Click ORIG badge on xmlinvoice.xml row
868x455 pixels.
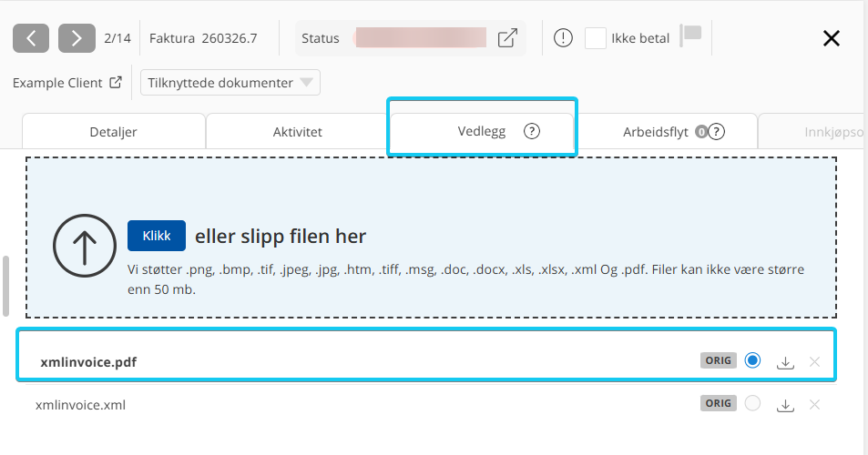(x=718, y=403)
